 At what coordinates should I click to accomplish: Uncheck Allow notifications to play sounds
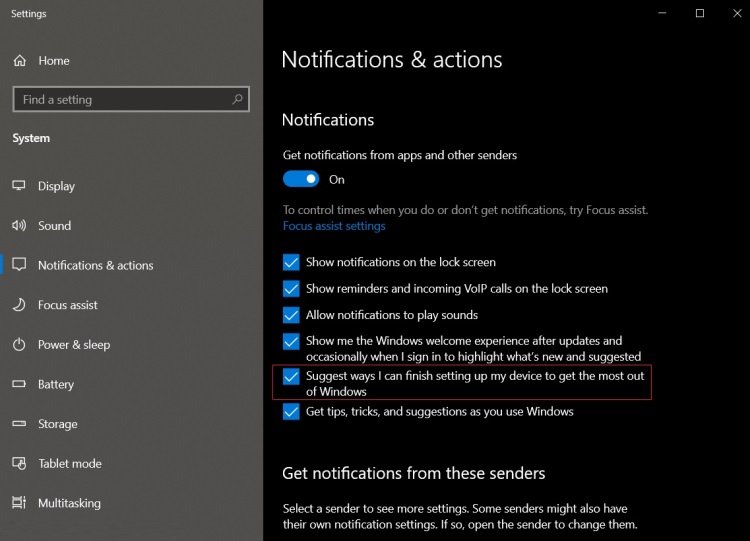(x=291, y=315)
